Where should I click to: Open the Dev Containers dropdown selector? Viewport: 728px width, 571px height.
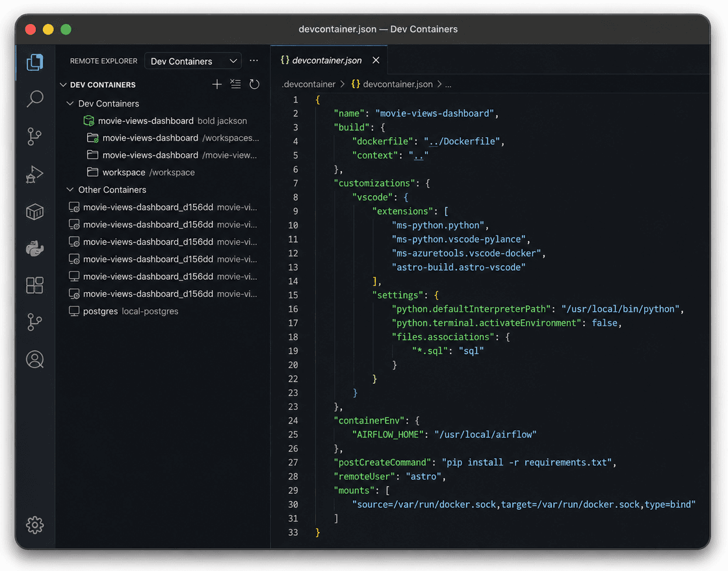click(x=193, y=61)
